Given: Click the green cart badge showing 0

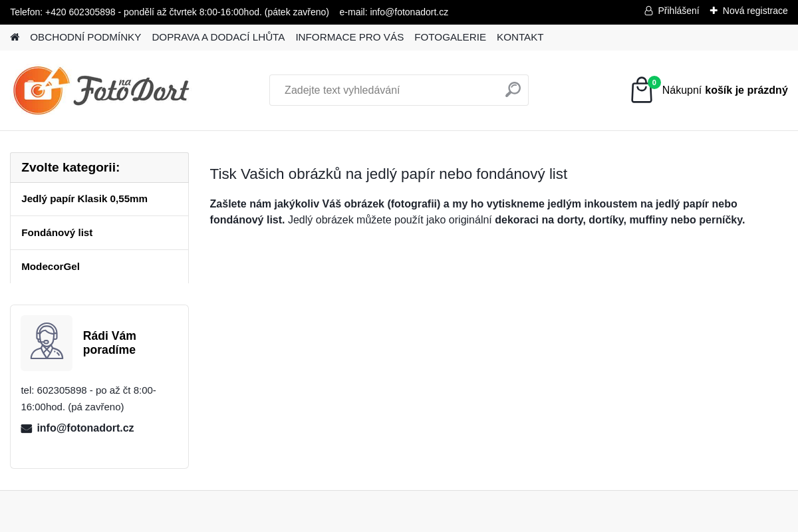Looking at the screenshot, I should click(654, 82).
